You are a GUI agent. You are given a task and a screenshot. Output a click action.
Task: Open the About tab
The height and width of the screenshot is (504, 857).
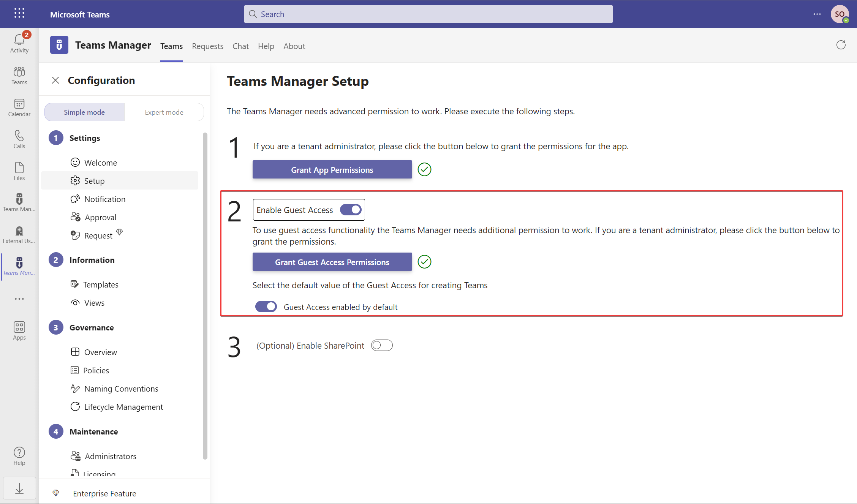click(294, 46)
